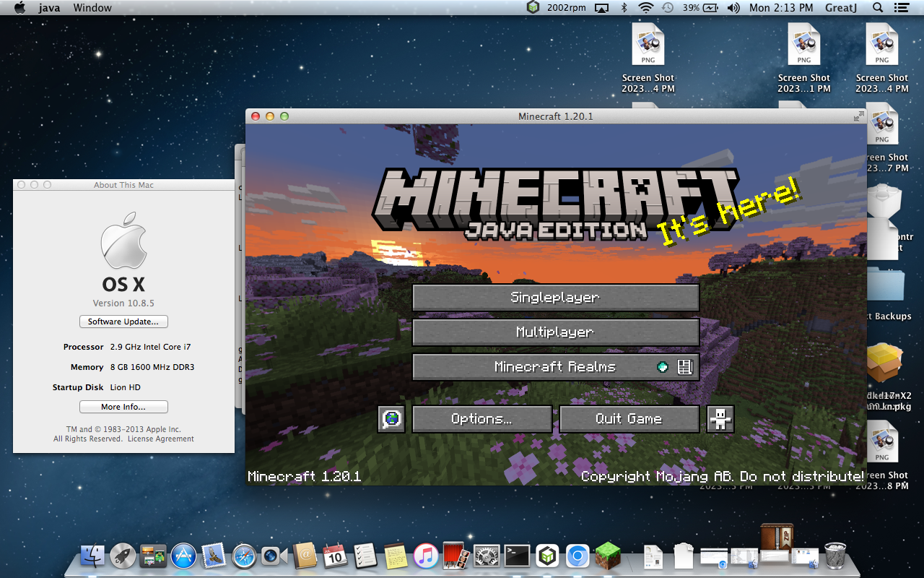The height and width of the screenshot is (578, 924).
Task: Open Spotlight search
Action: point(878,8)
